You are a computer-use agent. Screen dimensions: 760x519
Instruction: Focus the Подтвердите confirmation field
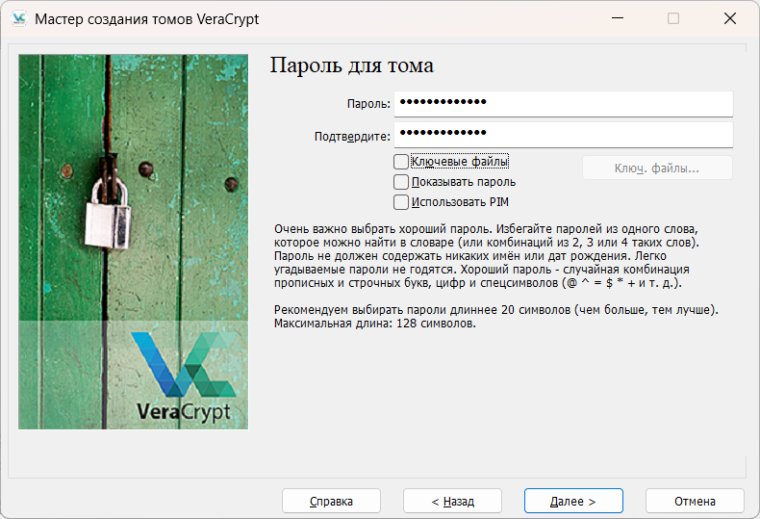(563, 134)
